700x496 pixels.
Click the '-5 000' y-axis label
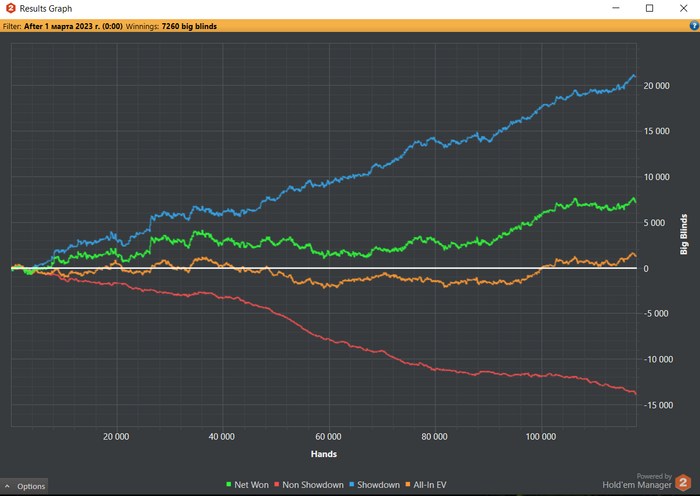click(x=656, y=313)
